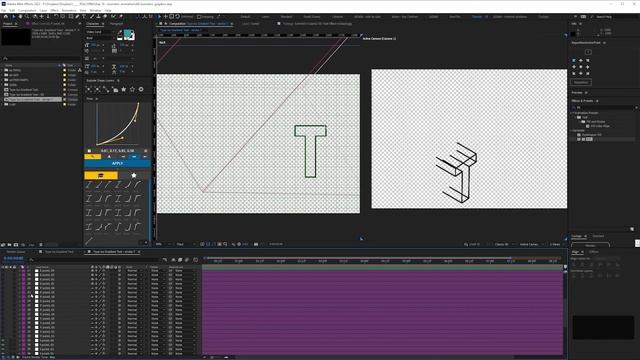Select the Home icon in the toolbar
The width and height of the screenshot is (640, 360).
click(5, 16)
